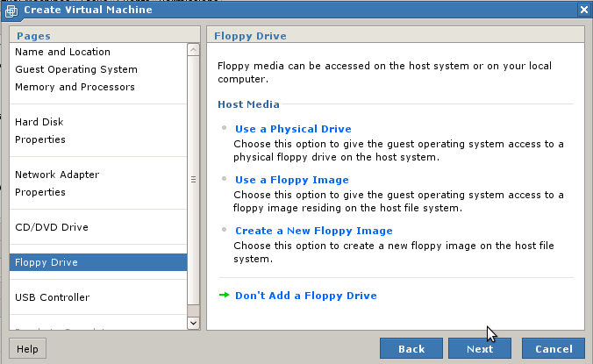Screen dimensions: 593x364
Task: Choose Use a Floppy Image option
Action: 291,180
